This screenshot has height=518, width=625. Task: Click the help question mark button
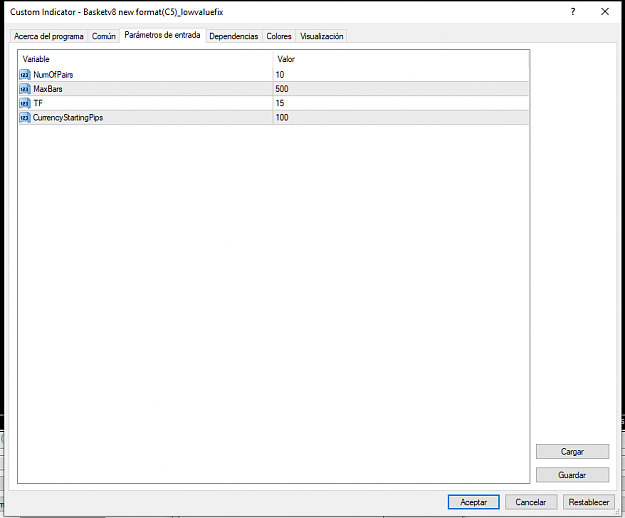[573, 12]
